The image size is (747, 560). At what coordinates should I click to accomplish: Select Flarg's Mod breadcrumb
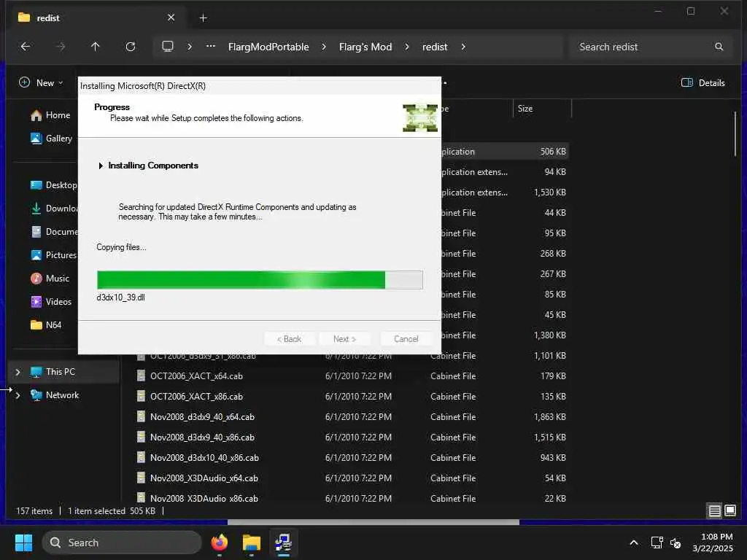[365, 47]
